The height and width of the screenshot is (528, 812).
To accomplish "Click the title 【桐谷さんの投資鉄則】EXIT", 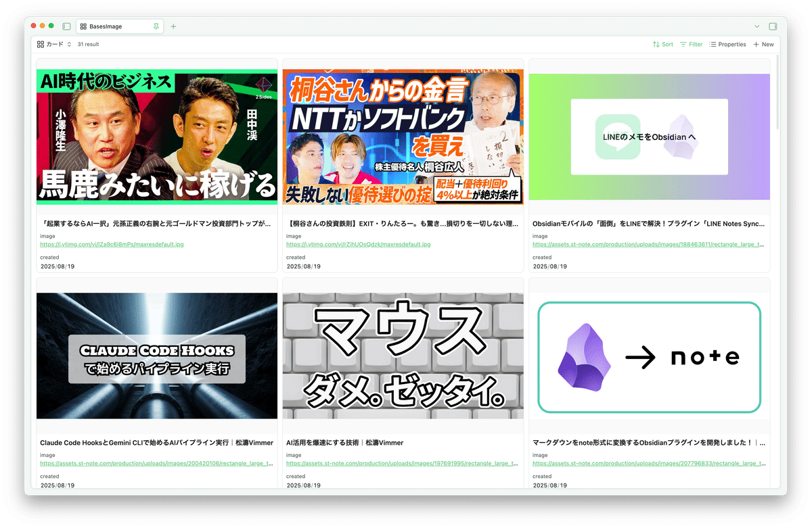I will (403, 223).
